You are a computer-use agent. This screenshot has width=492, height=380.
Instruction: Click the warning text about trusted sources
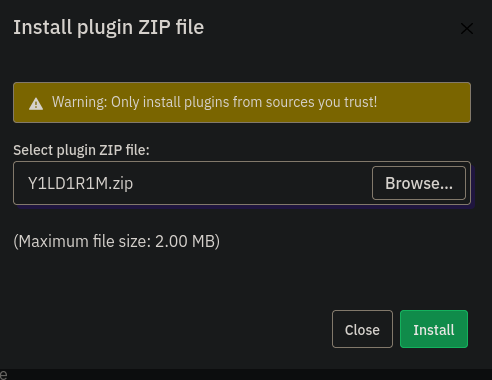pos(214,102)
